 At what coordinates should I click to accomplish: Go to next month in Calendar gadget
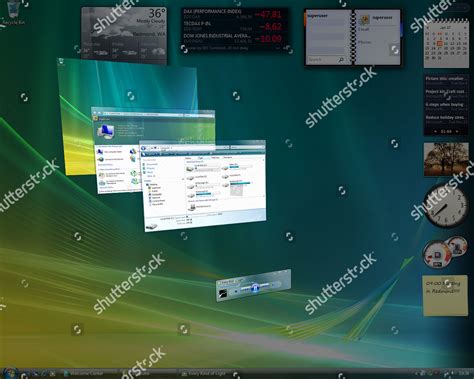tap(465, 28)
